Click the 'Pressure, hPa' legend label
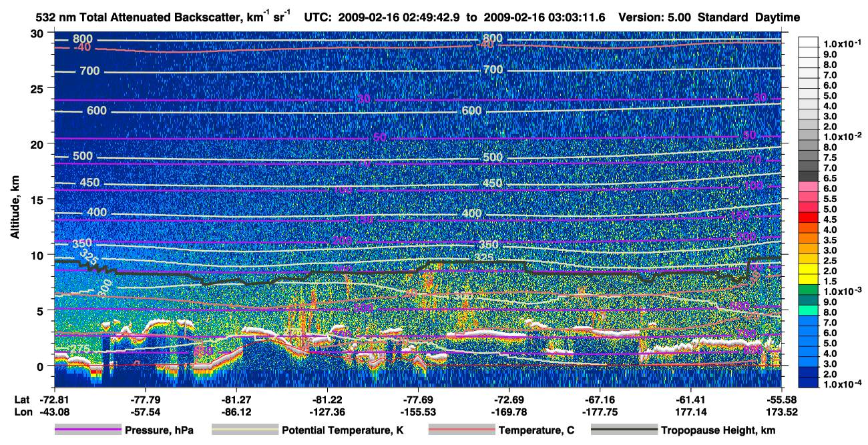 (x=159, y=431)
